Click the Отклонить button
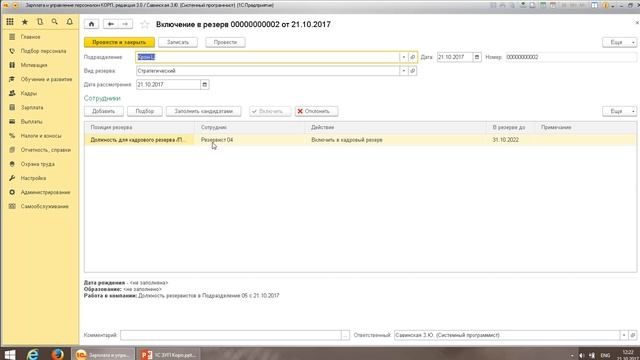The width and height of the screenshot is (640, 360). tap(316, 111)
